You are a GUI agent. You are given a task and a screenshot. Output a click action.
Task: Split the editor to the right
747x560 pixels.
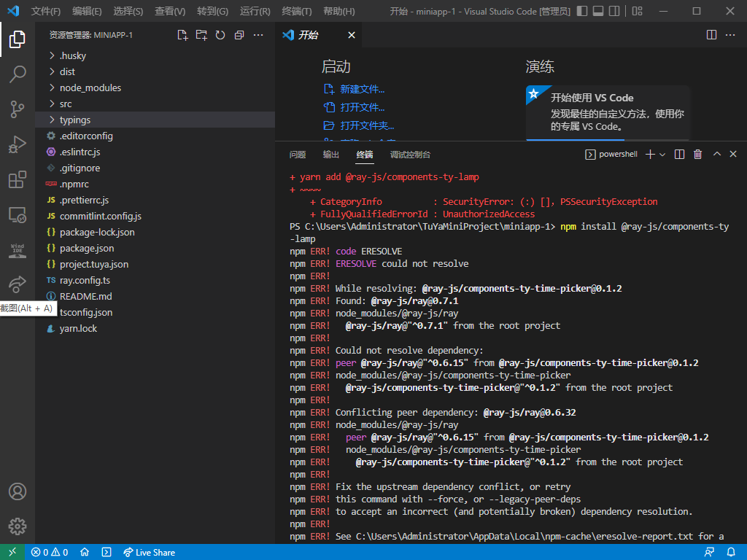pos(711,35)
